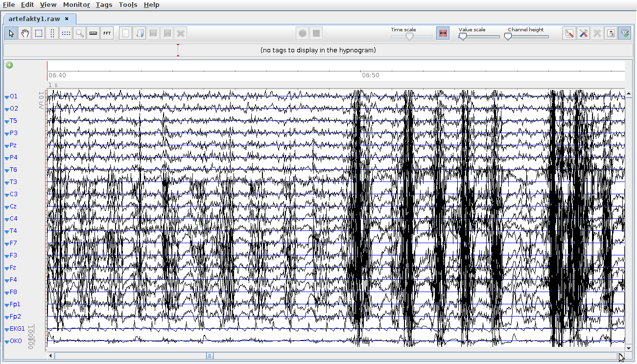
Task: Click the open tag document icon
Action: tap(140, 33)
